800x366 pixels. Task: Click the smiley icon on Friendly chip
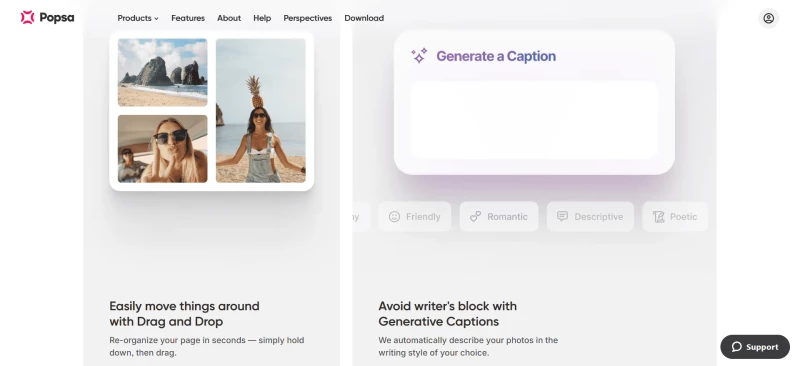click(x=394, y=216)
